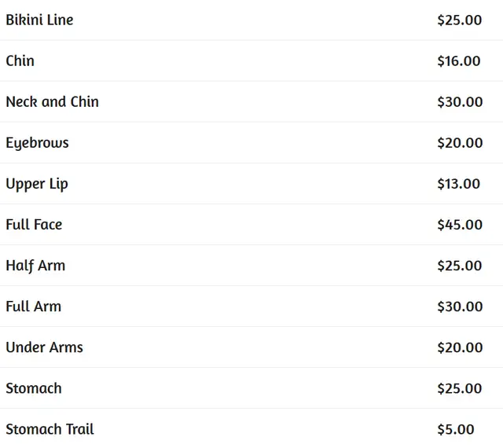Click the Full Arm $30.00 price

pyautogui.click(x=460, y=307)
